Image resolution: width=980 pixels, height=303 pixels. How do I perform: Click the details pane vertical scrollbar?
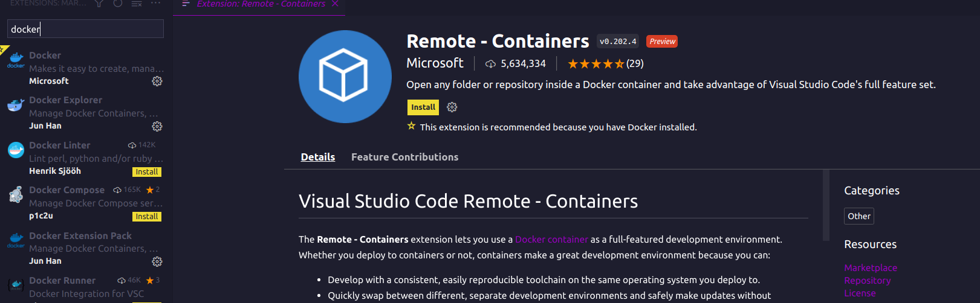point(826,205)
